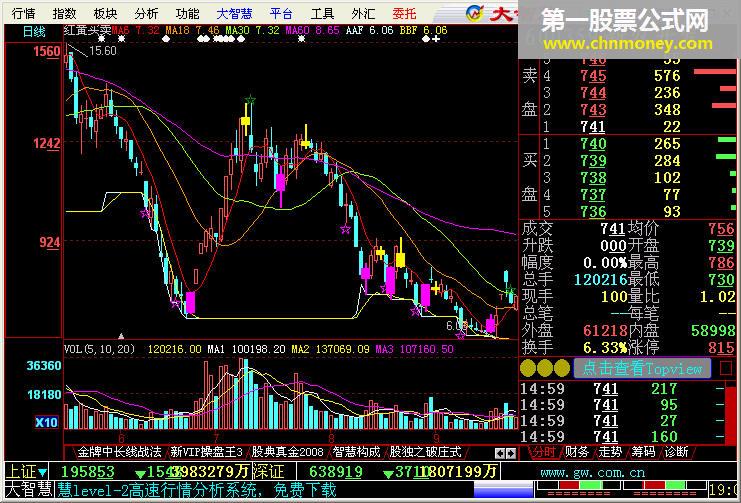Image resolution: width=741 pixels, height=503 pixels.
Task: Open the www.gw.com.cn link
Action: click(x=592, y=472)
